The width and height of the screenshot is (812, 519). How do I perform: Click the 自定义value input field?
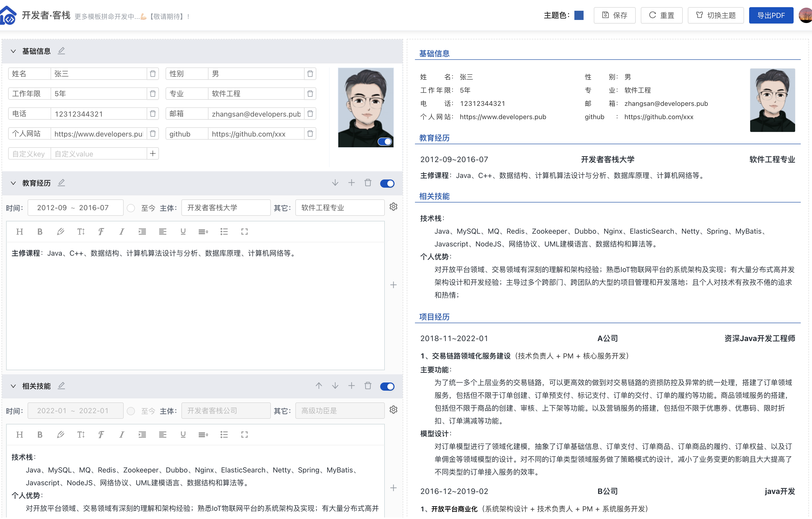99,154
